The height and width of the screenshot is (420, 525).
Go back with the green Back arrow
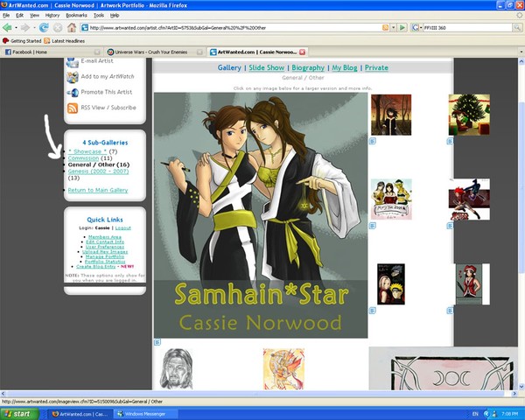pyautogui.click(x=7, y=27)
